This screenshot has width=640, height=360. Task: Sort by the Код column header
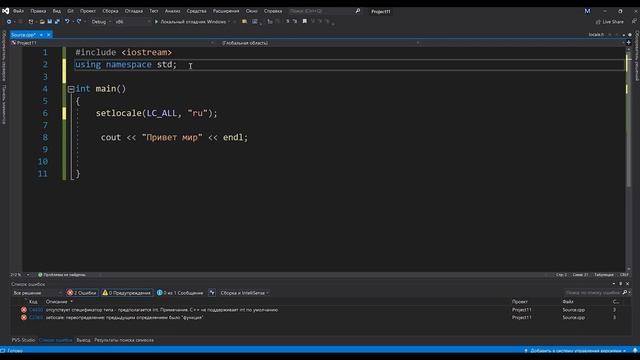coord(33,302)
